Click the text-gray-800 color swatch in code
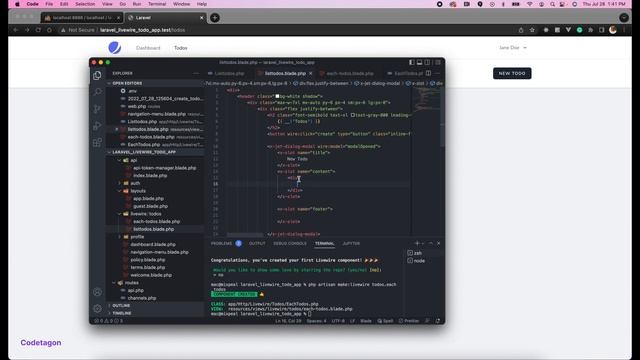Image resolution: width=640 pixels, height=360 pixels. click(x=353, y=115)
